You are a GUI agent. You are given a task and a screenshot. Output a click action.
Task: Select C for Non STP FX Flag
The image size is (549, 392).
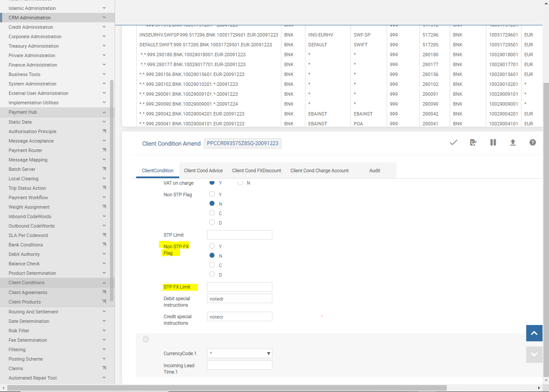212,265
